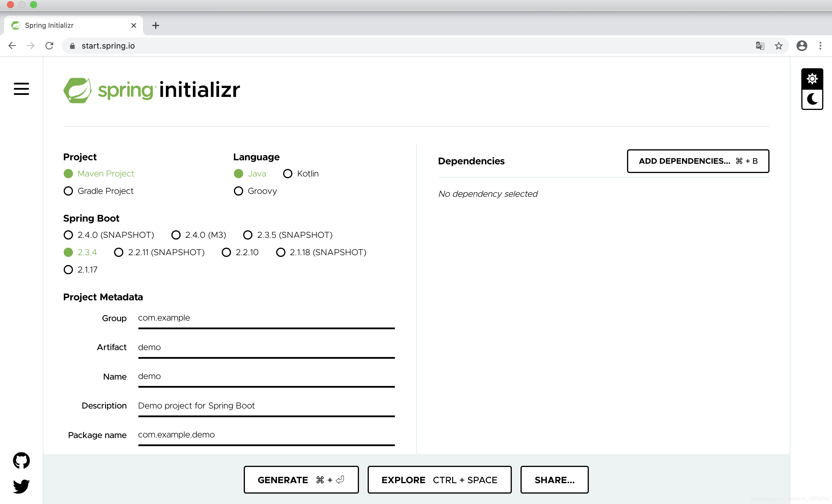
Task: Select Spring Boot 2.4.0 (SNAPSHOT)
Action: tap(109, 235)
